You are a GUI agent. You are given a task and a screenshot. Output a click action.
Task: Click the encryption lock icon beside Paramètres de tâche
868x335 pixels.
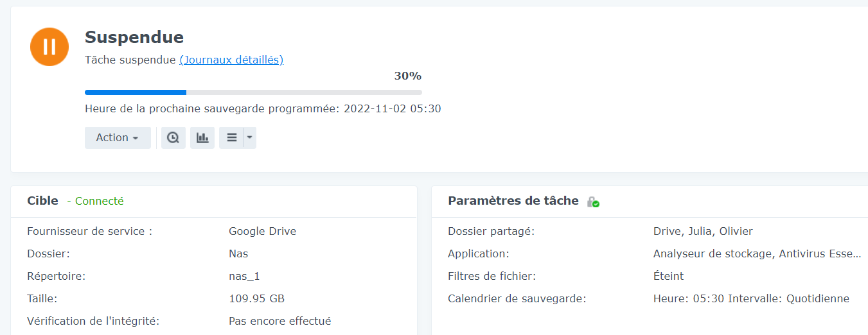coord(592,202)
